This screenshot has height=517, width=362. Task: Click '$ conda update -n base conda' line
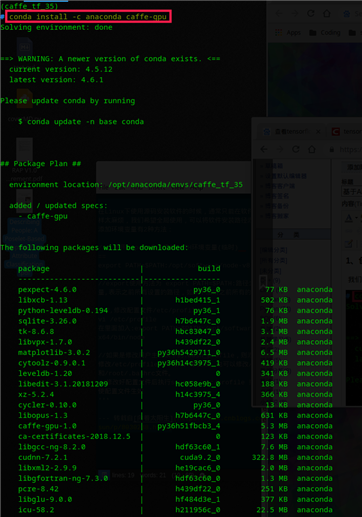click(81, 122)
